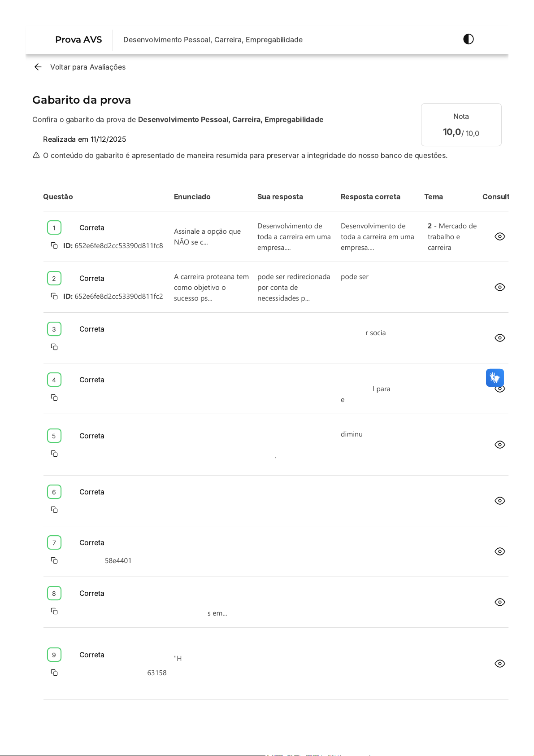Copy the ID of question 9

(x=54, y=673)
